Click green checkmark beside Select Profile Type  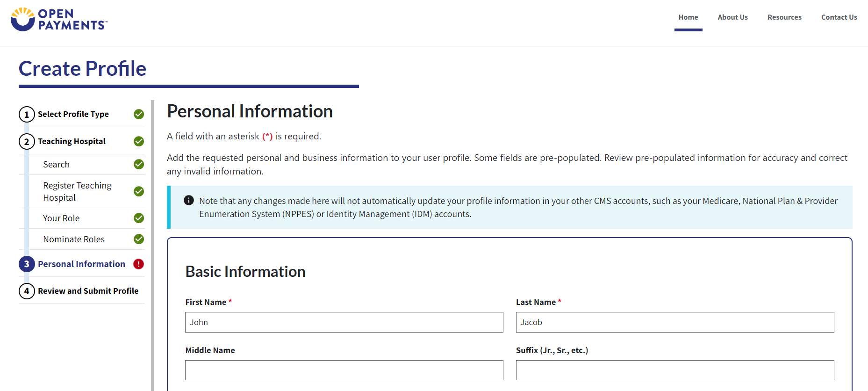[x=139, y=114]
